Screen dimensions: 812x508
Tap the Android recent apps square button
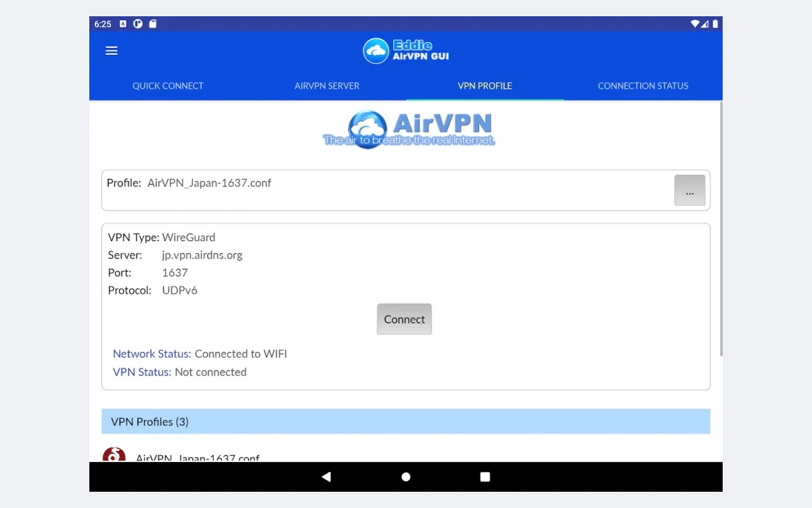[485, 477]
